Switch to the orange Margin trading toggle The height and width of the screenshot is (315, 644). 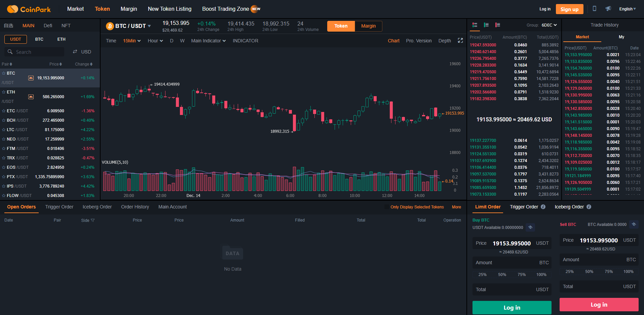click(x=368, y=26)
